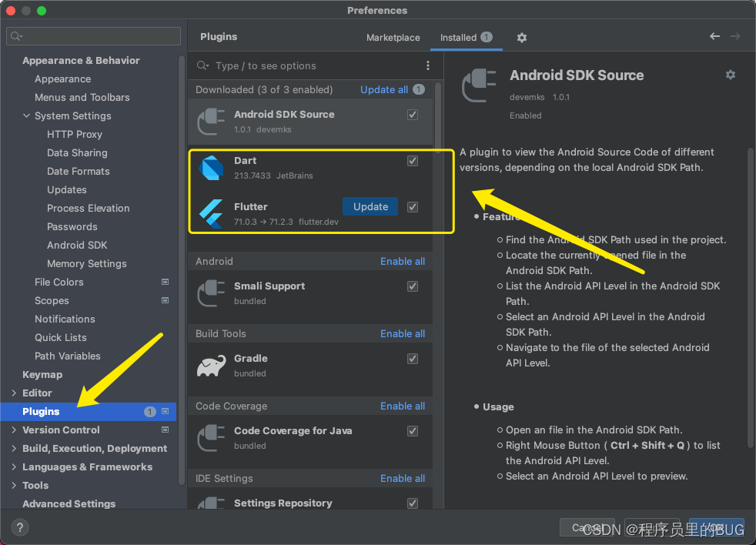Click the Dart plugin logo icon
Viewport: 756px width, 545px height.
[211, 168]
